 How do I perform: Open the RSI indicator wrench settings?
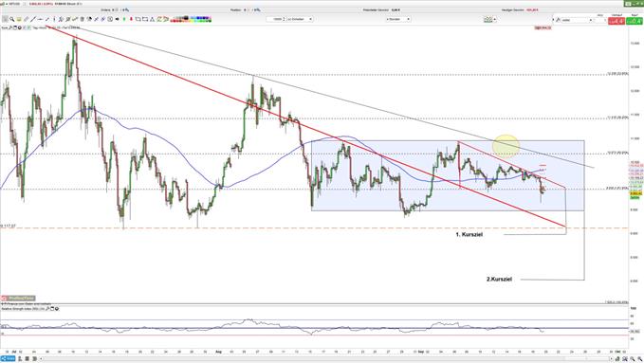point(47,308)
